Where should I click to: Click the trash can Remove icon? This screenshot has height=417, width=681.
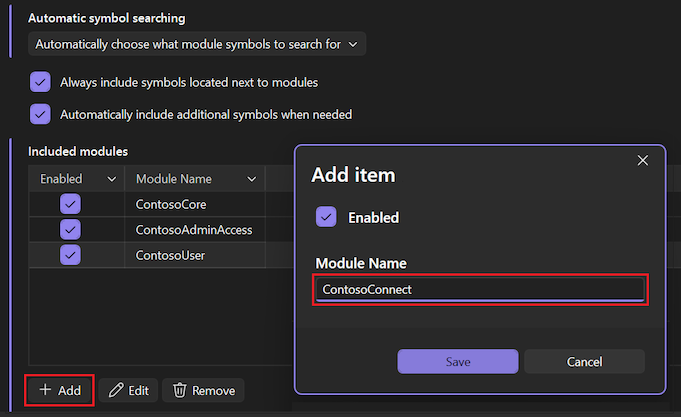coord(180,390)
